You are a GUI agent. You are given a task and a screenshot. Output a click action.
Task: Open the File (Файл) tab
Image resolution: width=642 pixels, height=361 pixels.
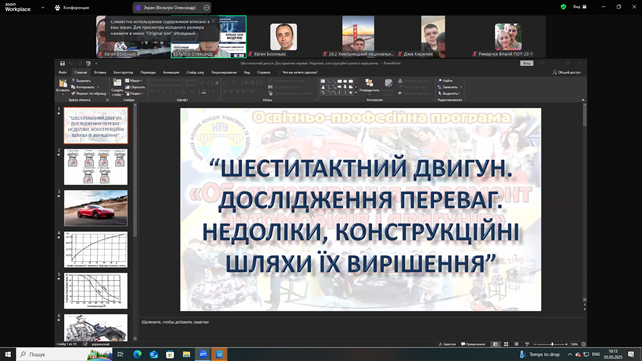[63, 72]
